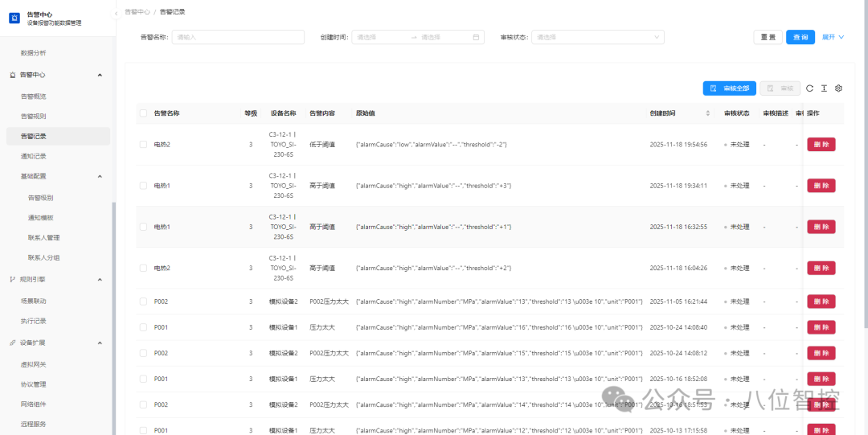Click the refresh icon above the table
Screen dimensions: 868x435
pyautogui.click(x=809, y=88)
